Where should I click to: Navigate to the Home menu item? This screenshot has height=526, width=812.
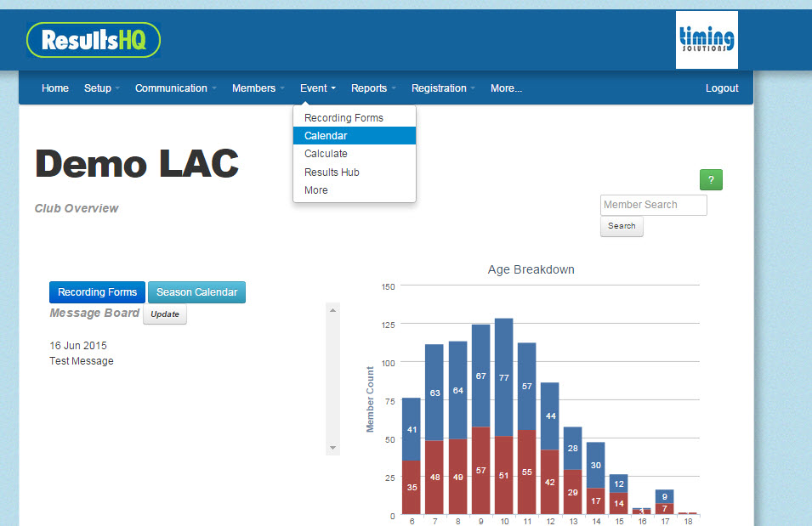54,88
